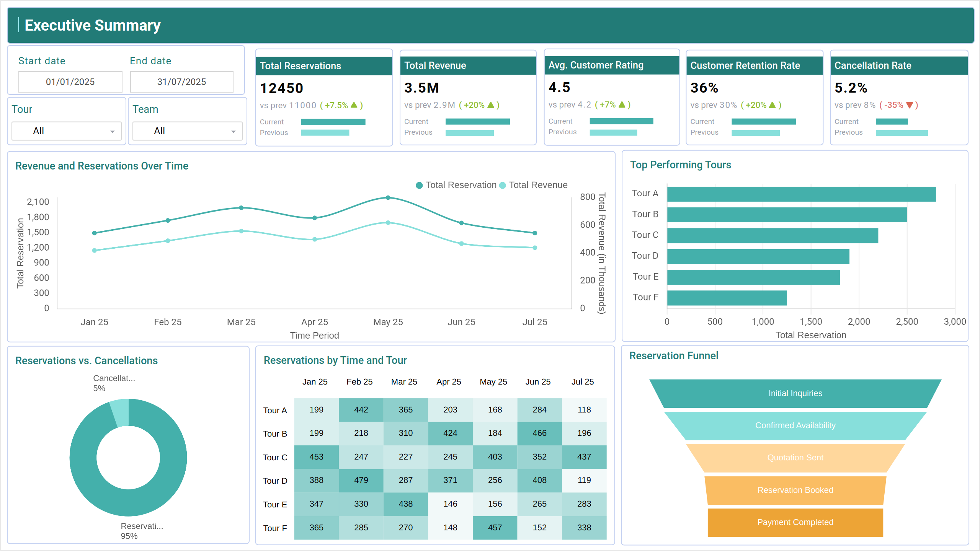Click the Reservation Booked funnel stage
The image size is (980, 551).
(x=795, y=490)
